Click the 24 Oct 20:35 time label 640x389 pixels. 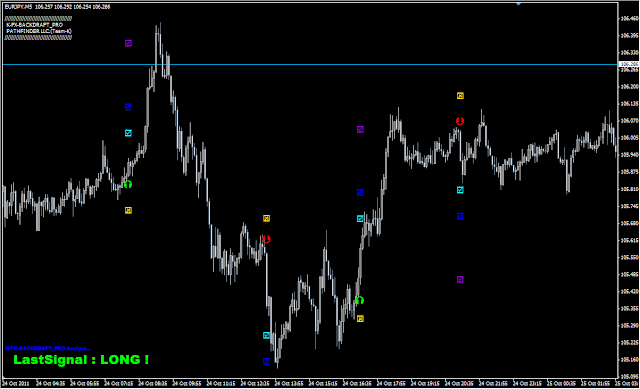(x=460, y=384)
